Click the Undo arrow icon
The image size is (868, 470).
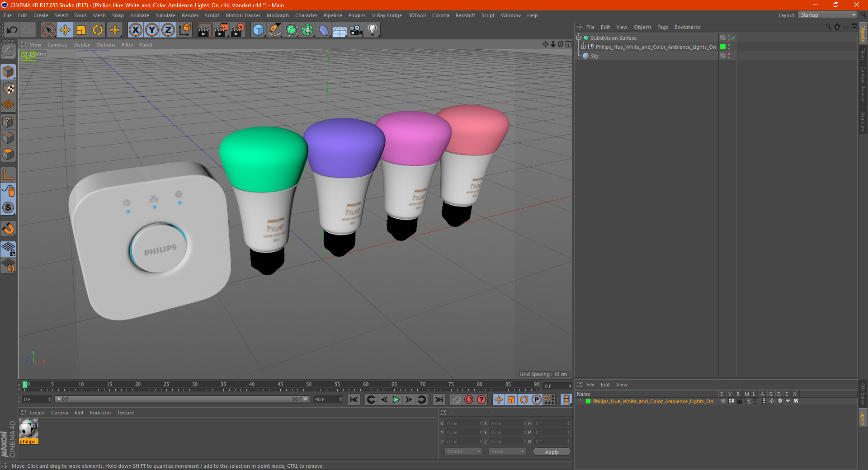coord(12,30)
